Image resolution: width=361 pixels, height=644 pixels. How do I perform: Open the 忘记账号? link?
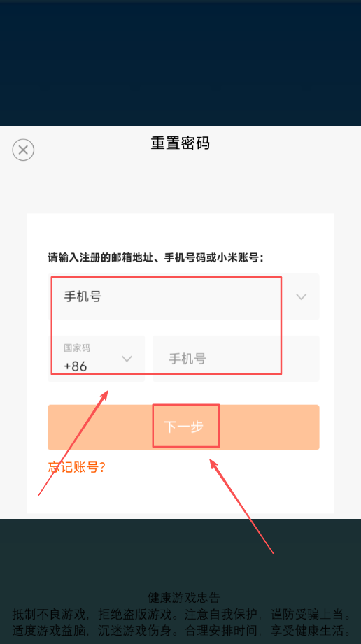pyautogui.click(x=77, y=467)
